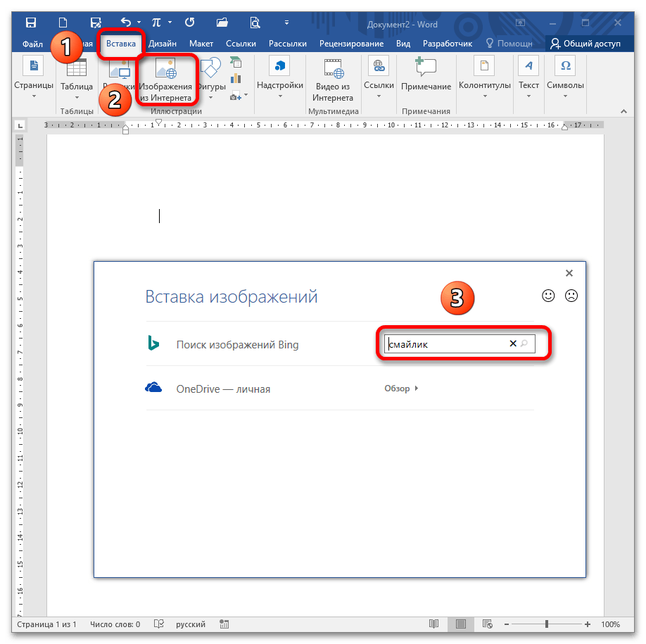Switch to the Вставка tab
This screenshot has width=646, height=644.
tap(121, 44)
